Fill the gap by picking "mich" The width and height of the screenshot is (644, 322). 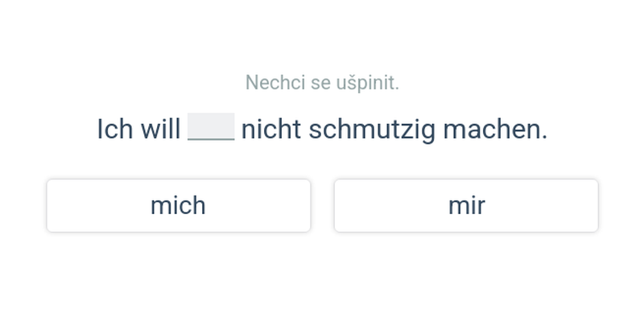(178, 205)
